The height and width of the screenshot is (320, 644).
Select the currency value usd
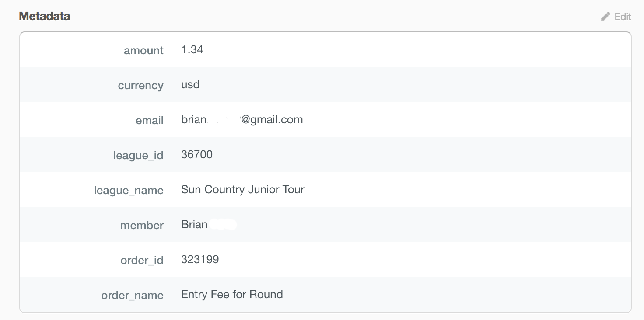[190, 85]
